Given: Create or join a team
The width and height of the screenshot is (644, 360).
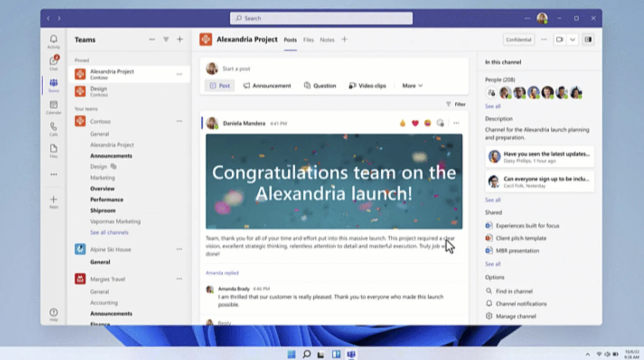Looking at the screenshot, I should coord(180,39).
